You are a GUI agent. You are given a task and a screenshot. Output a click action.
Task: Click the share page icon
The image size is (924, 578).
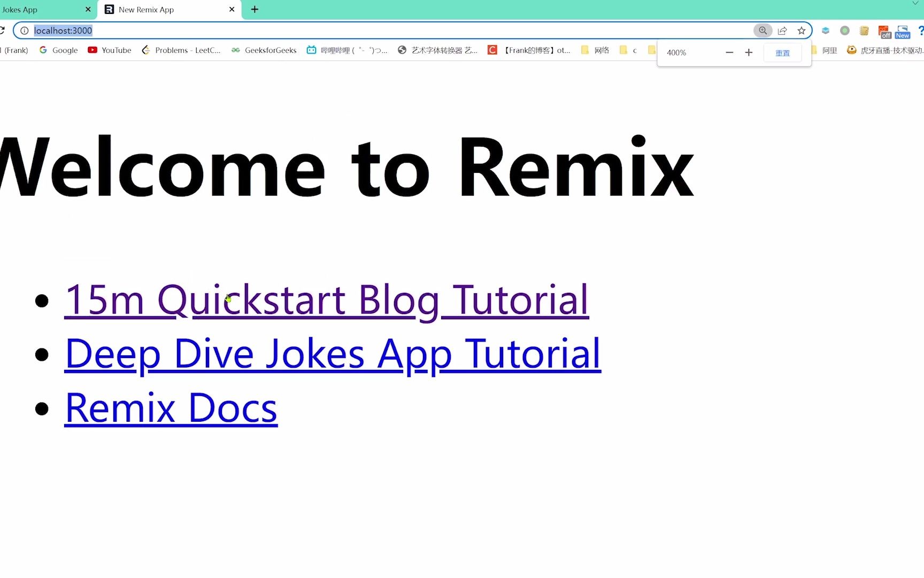click(782, 31)
